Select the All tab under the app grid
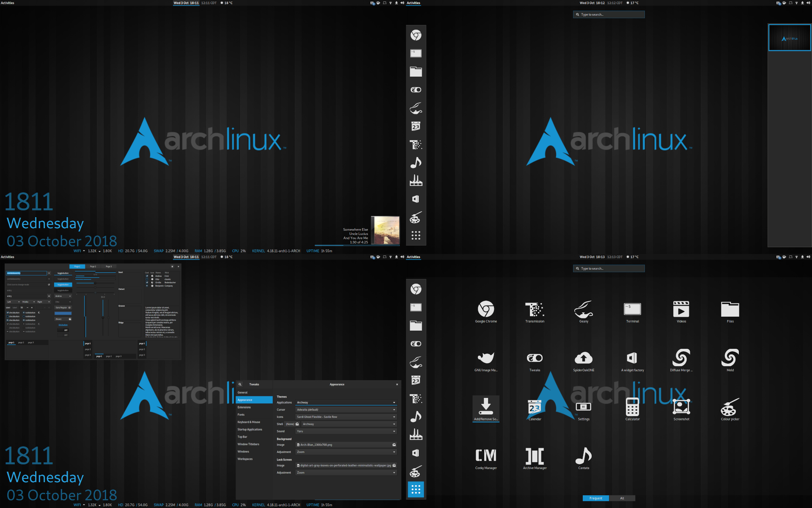 coord(622,498)
